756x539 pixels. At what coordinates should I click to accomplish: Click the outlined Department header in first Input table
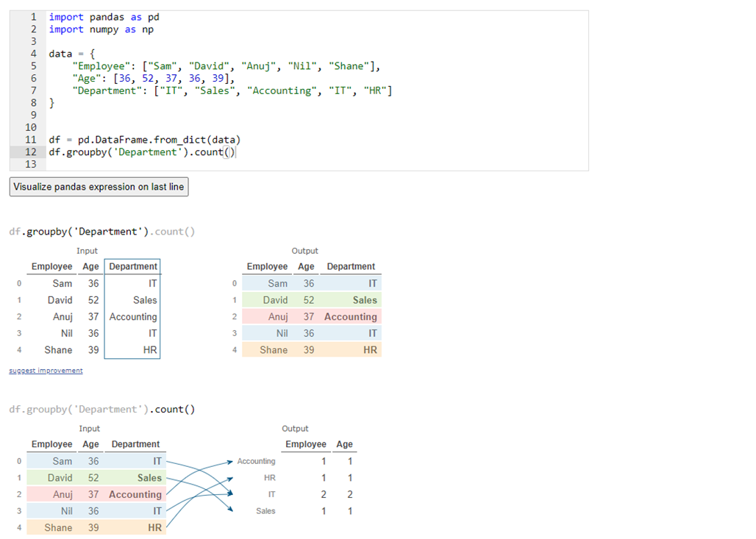(133, 267)
